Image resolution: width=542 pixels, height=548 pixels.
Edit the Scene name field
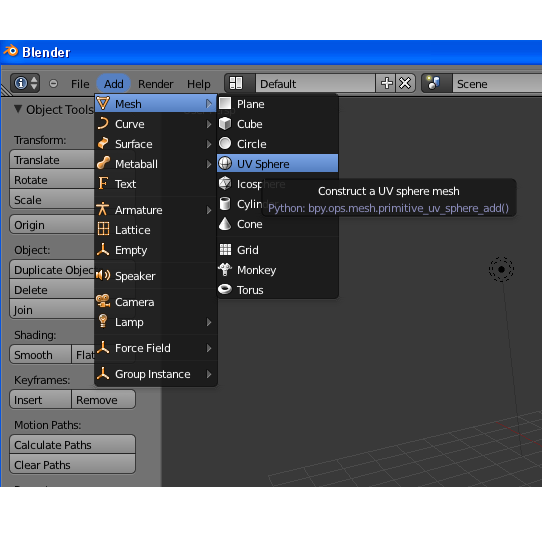(x=497, y=84)
